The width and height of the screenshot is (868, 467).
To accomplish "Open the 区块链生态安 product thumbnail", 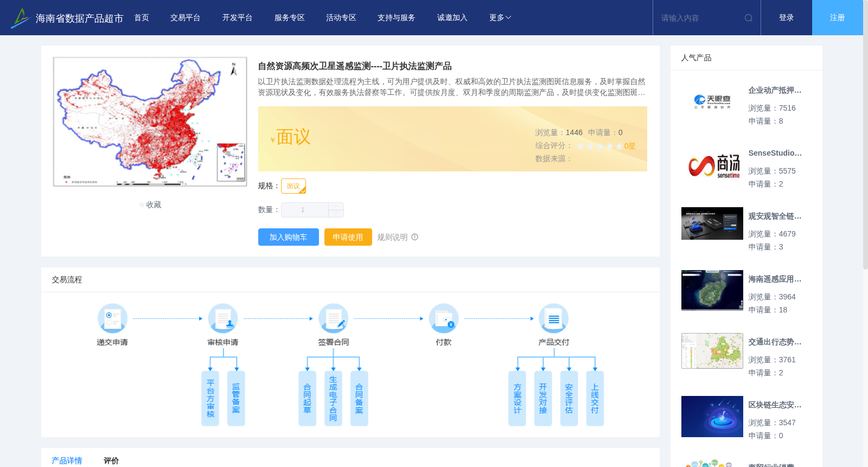I will (x=712, y=417).
